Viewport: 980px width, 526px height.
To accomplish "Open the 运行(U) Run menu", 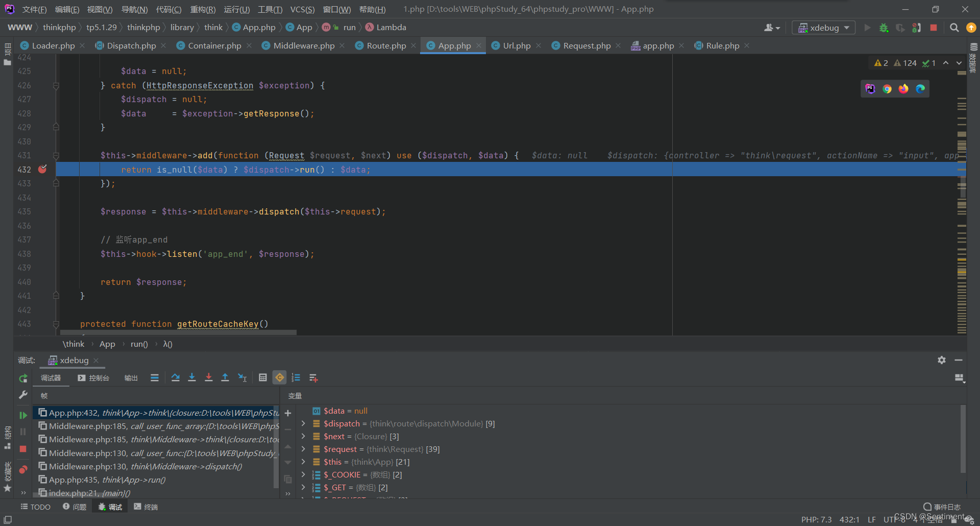I will coord(237,9).
